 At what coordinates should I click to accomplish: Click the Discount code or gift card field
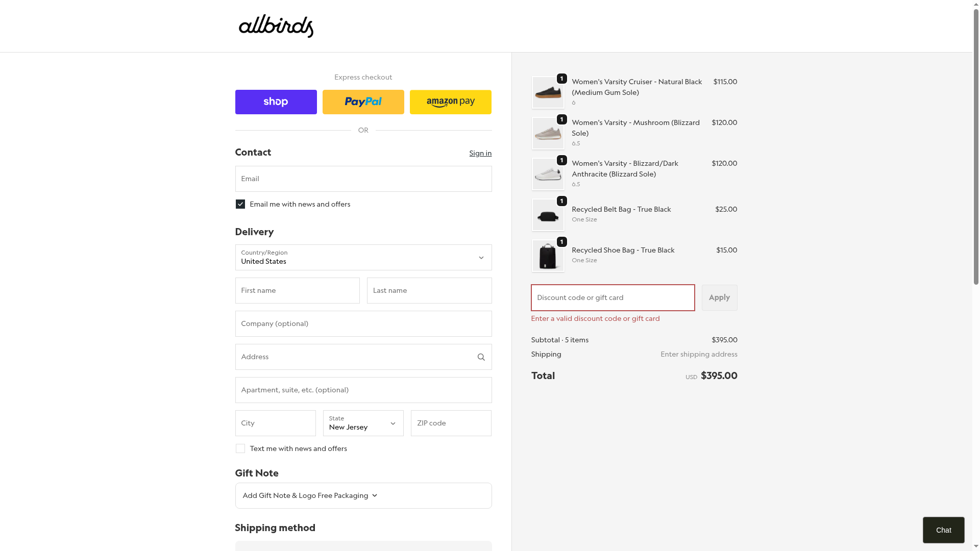pos(612,297)
